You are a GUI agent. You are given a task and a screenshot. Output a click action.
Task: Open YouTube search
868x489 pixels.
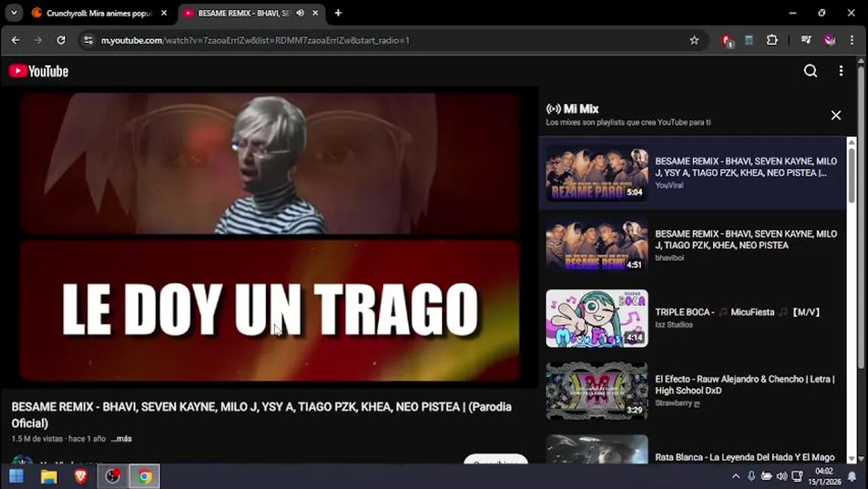coord(810,71)
